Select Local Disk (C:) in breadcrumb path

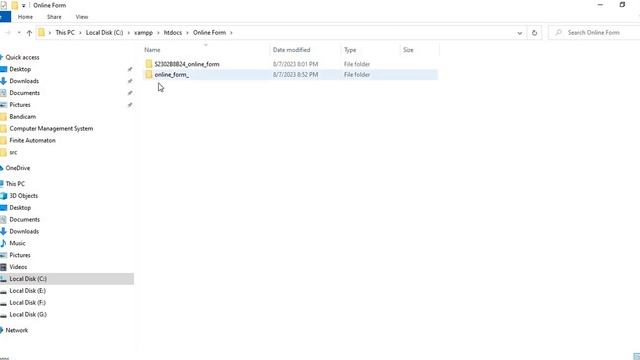pos(104,32)
